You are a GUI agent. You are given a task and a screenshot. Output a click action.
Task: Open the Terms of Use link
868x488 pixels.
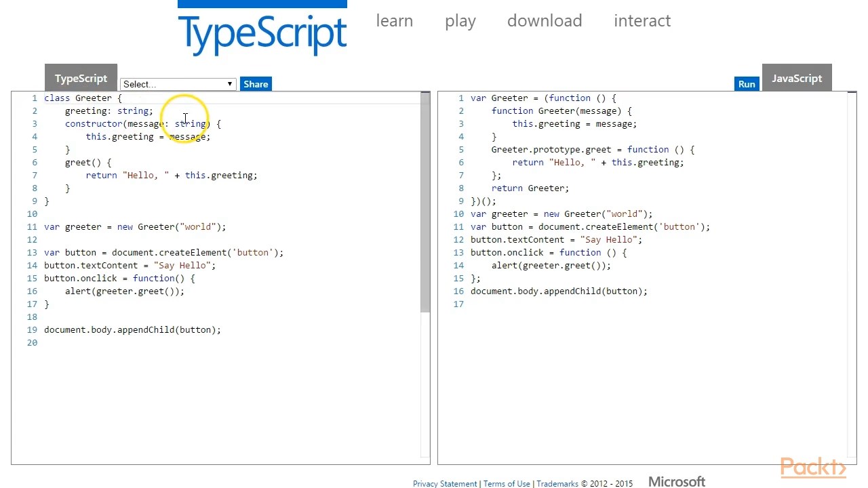pyautogui.click(x=506, y=483)
